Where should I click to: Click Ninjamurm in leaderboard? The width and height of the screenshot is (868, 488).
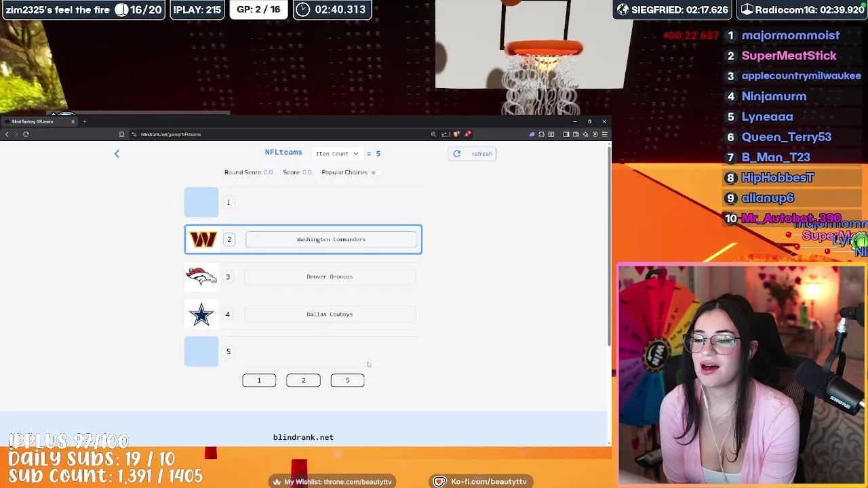[774, 96]
